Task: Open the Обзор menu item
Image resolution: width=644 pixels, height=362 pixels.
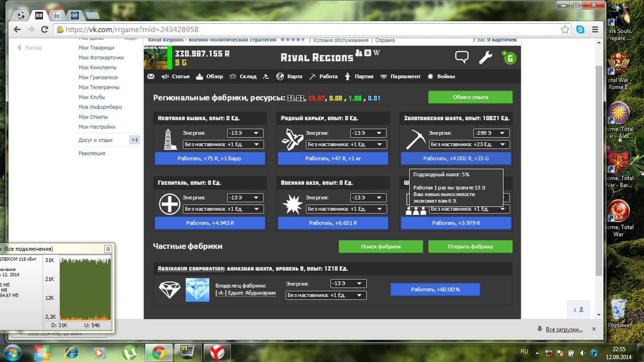Action: point(209,76)
